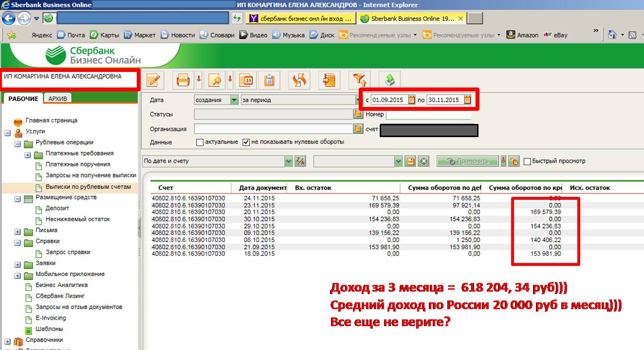
Task: Expand the Заявки node
Action: click(x=18, y=265)
